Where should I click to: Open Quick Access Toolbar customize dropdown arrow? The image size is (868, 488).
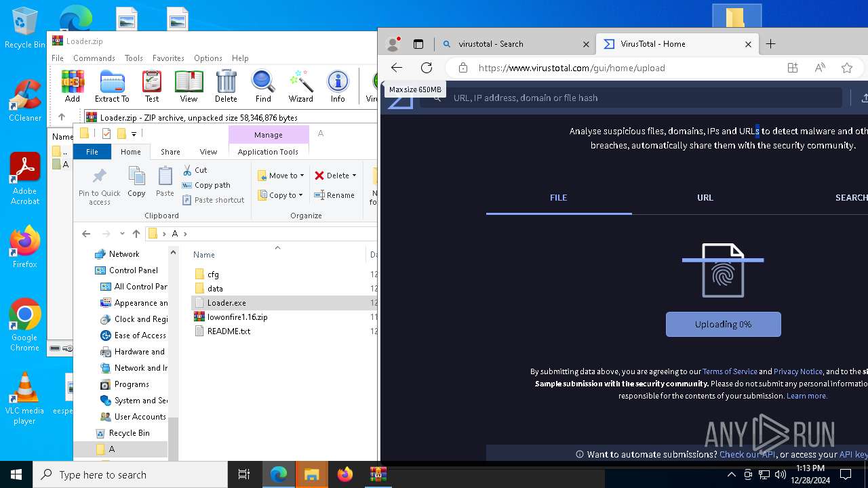134,134
